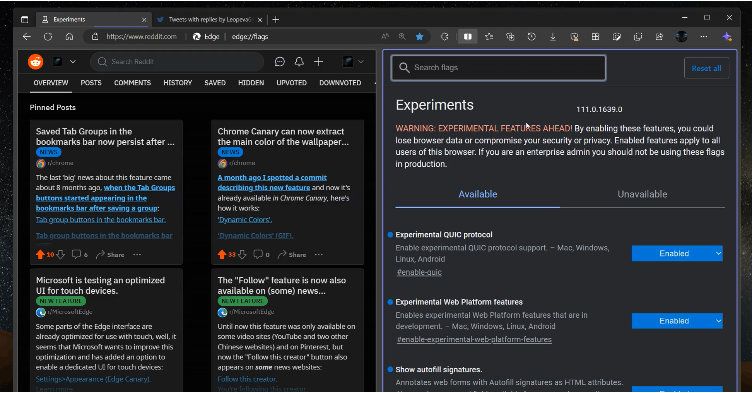Click the blue favorite star

point(420,36)
